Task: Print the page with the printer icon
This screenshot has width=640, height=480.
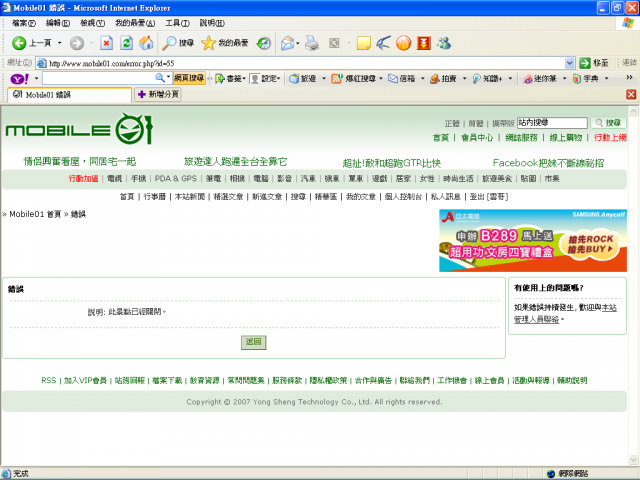Action: pos(312,43)
